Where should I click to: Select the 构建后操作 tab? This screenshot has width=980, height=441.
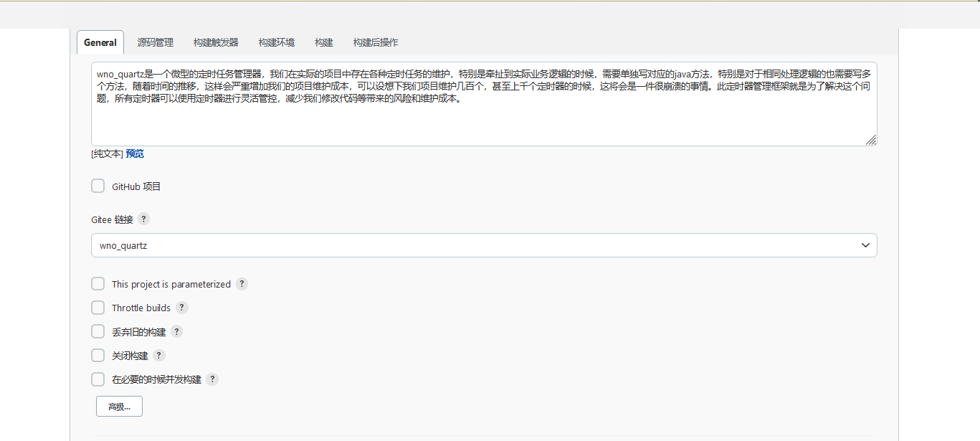point(376,42)
